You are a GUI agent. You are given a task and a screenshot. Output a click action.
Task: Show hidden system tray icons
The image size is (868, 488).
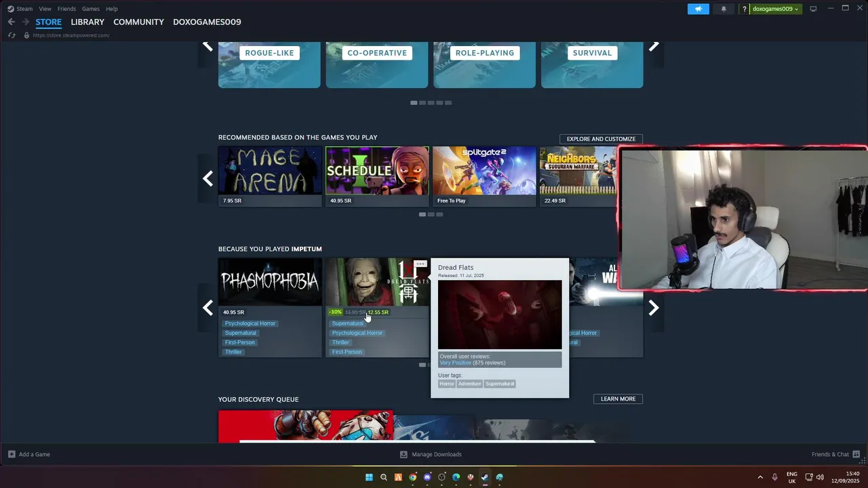coord(760,477)
